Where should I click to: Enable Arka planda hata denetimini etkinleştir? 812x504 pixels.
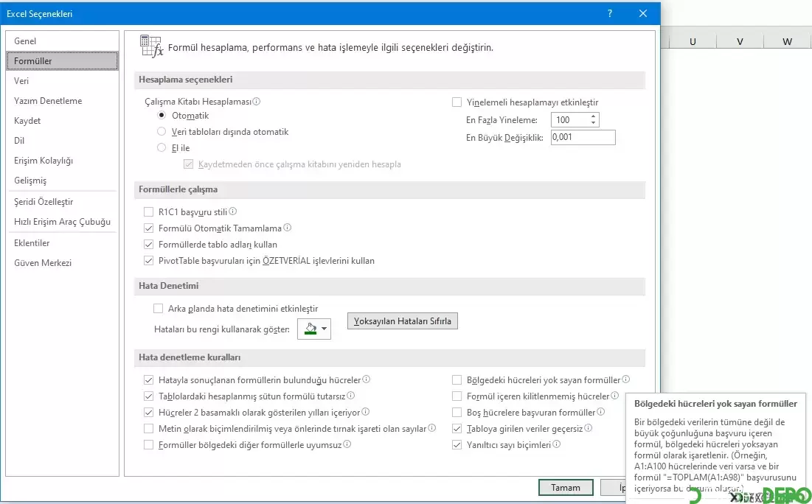(x=158, y=309)
